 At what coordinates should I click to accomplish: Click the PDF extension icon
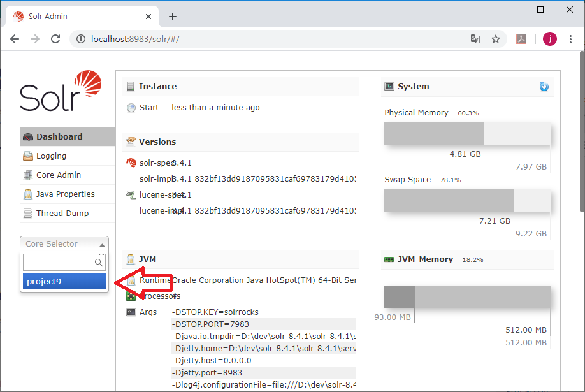tap(521, 39)
